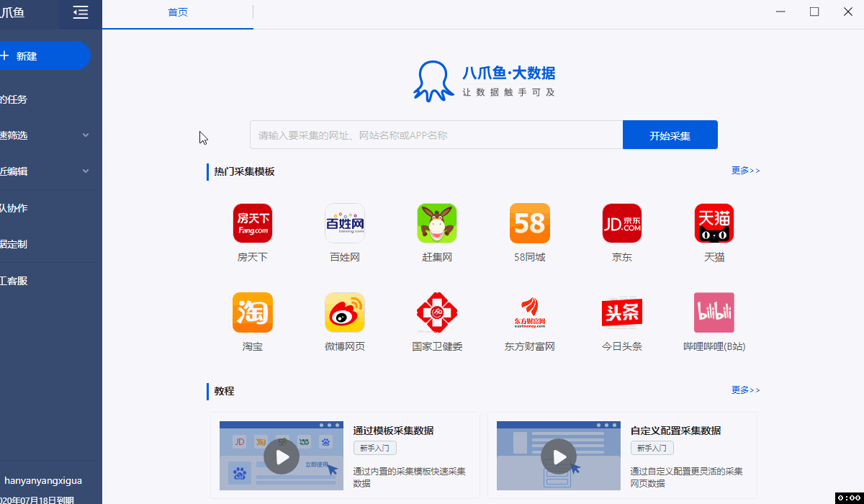Click the 东方财富网 label text
Image resolution: width=864 pixels, height=504 pixels.
click(x=530, y=346)
